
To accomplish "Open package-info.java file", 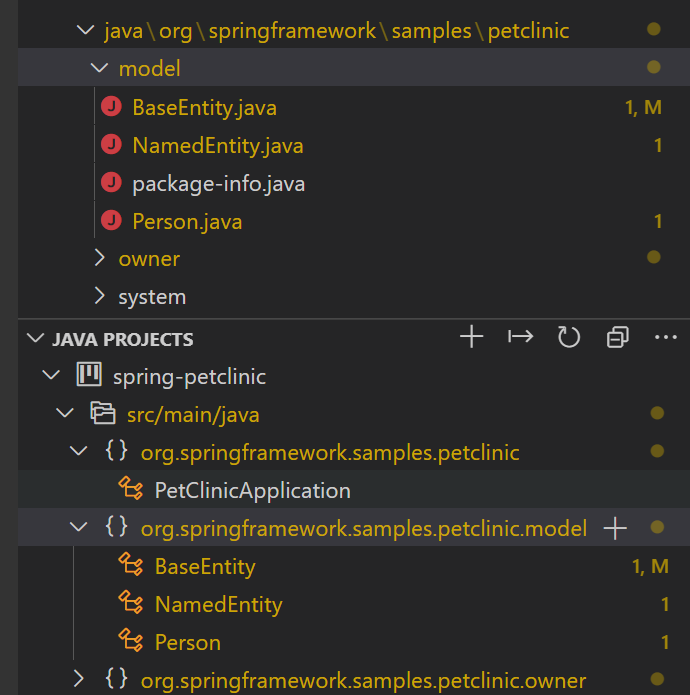I will click(x=218, y=184).
